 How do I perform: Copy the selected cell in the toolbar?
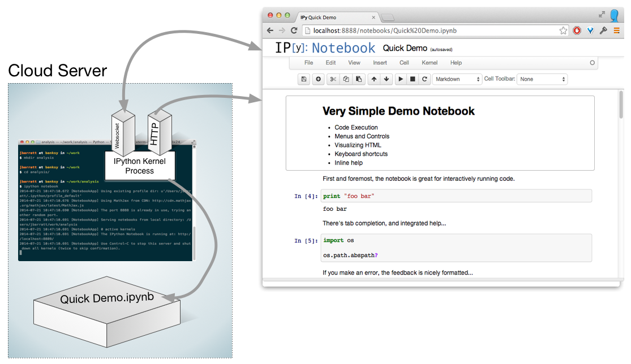click(x=346, y=79)
